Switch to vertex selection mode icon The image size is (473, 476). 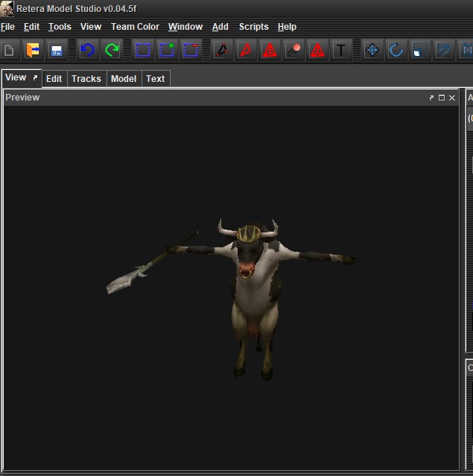point(222,50)
